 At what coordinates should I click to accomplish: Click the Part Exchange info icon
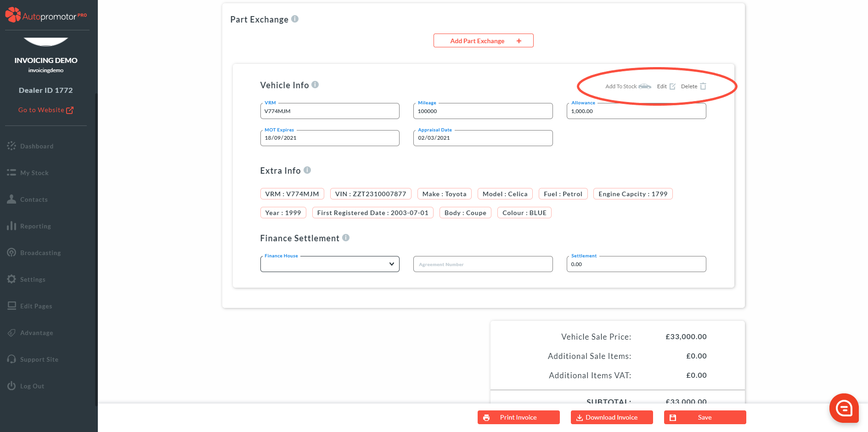(x=295, y=19)
